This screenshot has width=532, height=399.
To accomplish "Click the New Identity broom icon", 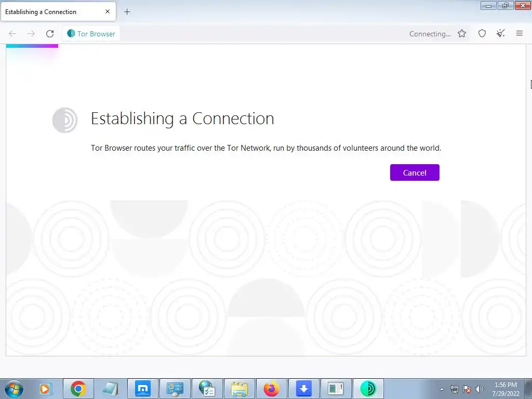I will 501,33.
